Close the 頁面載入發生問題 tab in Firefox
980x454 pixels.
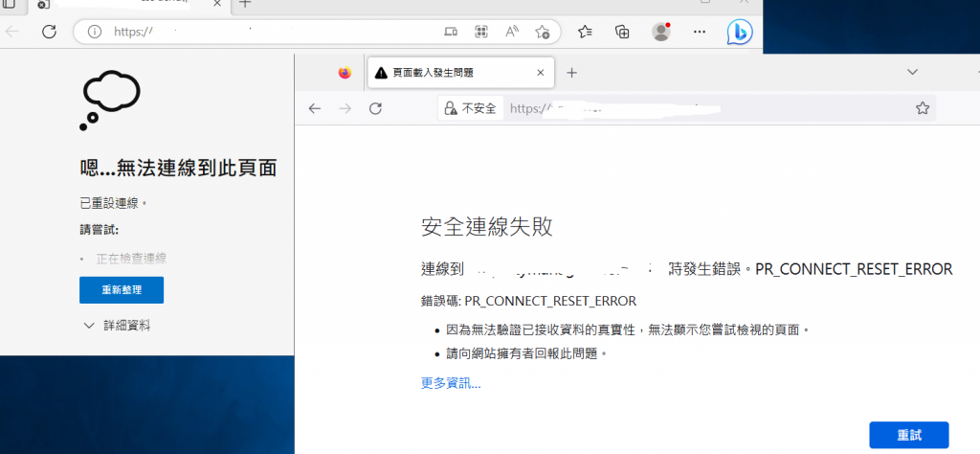click(x=542, y=73)
